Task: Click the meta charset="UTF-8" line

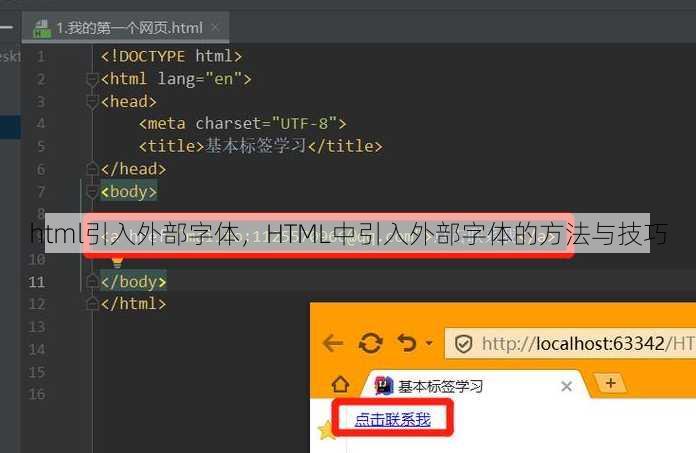Action: click(x=242, y=123)
